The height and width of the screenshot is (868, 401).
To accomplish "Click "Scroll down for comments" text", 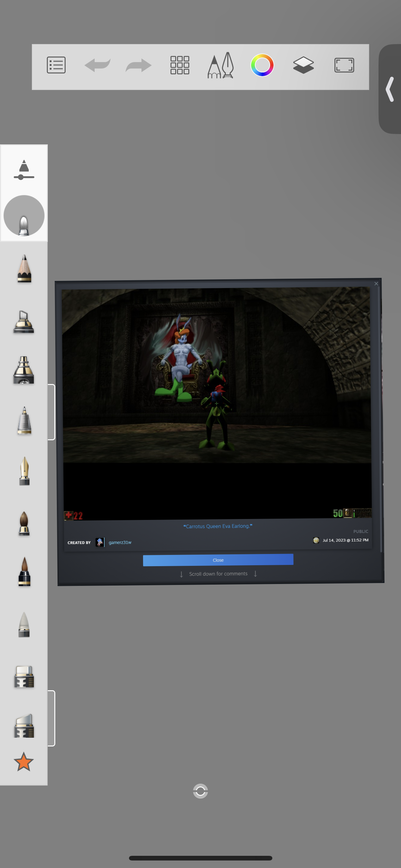I will coord(218,573).
